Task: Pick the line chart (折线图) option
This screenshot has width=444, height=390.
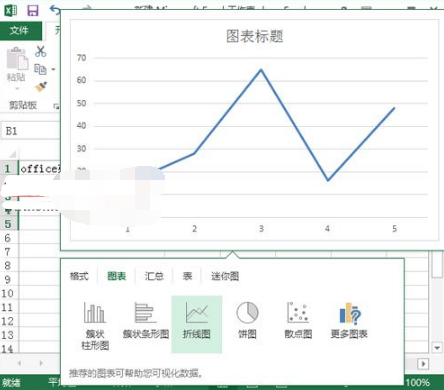Action: pyautogui.click(x=197, y=324)
